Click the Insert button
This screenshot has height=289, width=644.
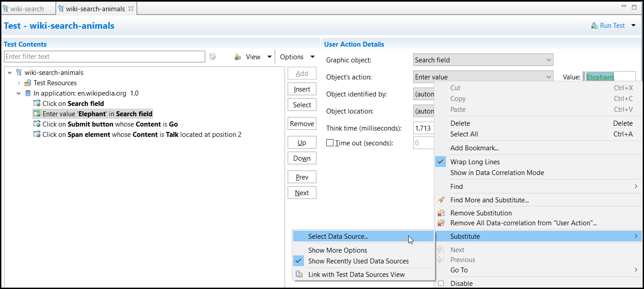pos(302,89)
